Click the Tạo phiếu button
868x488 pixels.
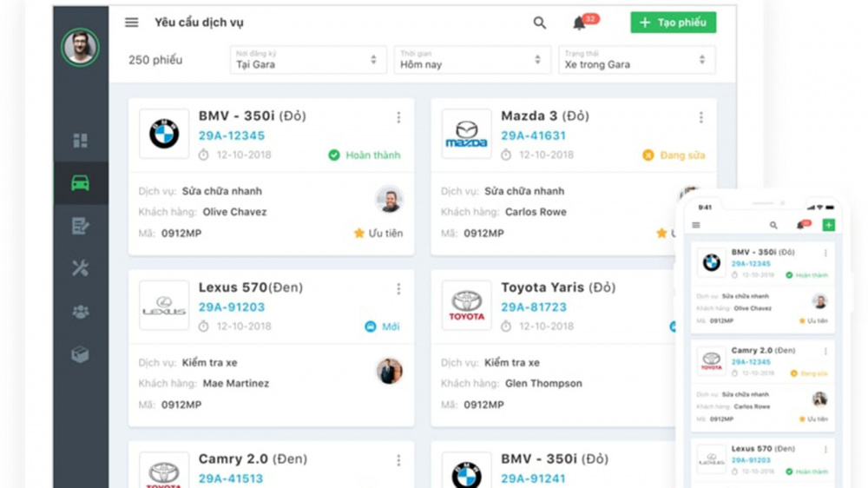673,23
